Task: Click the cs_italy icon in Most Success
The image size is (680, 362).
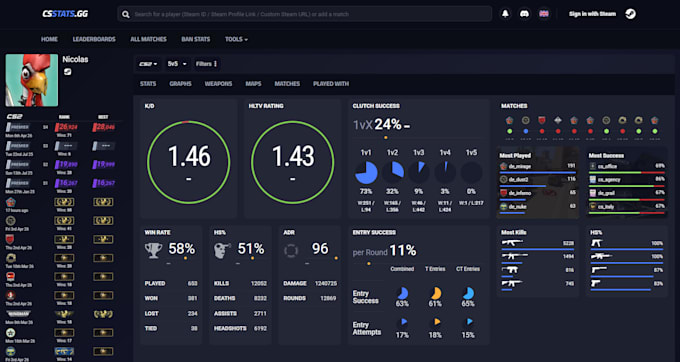Action: click(x=593, y=207)
